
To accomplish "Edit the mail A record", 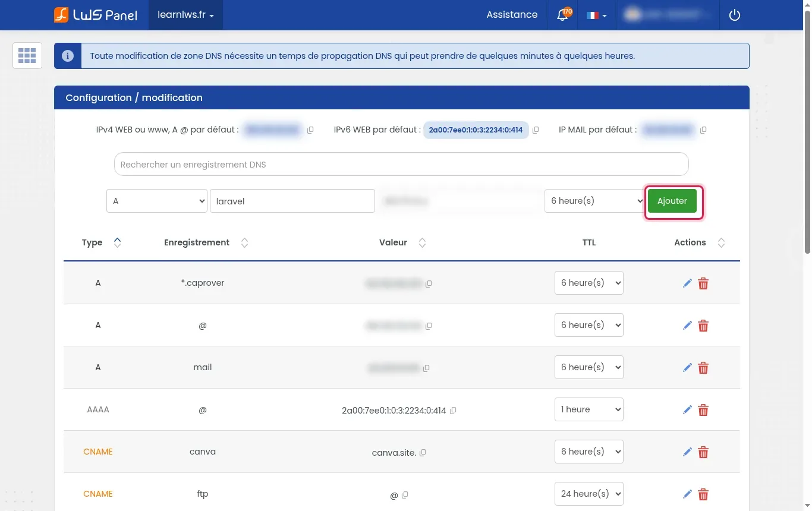I will click(x=687, y=368).
